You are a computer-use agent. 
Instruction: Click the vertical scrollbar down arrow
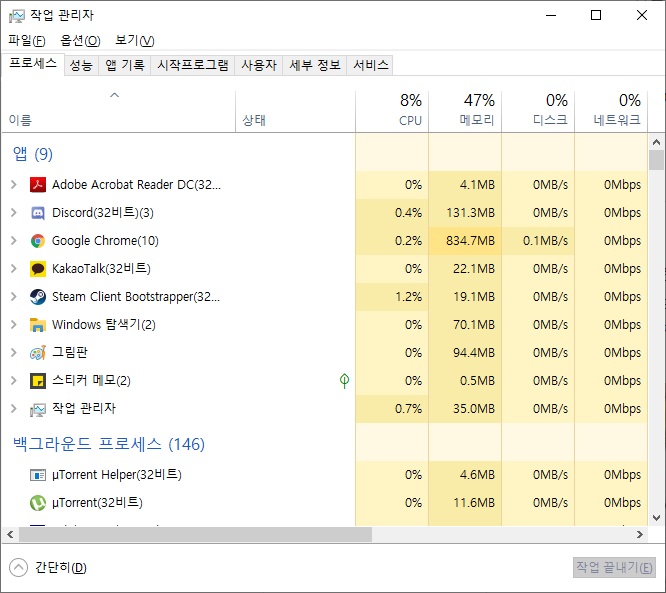coord(656,518)
